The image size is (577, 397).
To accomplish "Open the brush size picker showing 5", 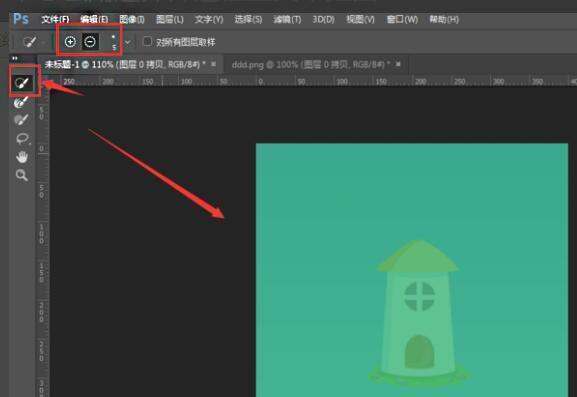I will pos(114,42).
